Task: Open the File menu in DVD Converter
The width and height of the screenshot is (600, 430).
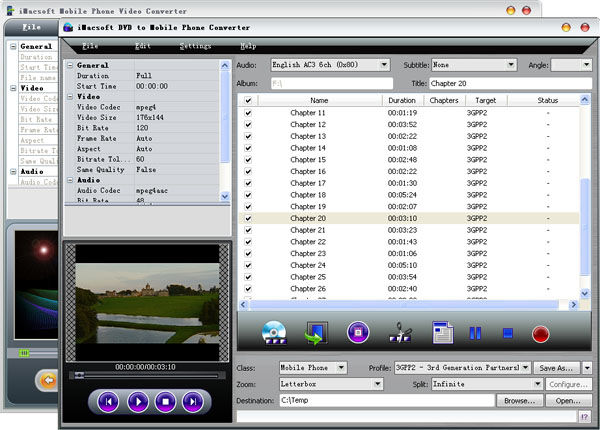Action: coord(90,46)
